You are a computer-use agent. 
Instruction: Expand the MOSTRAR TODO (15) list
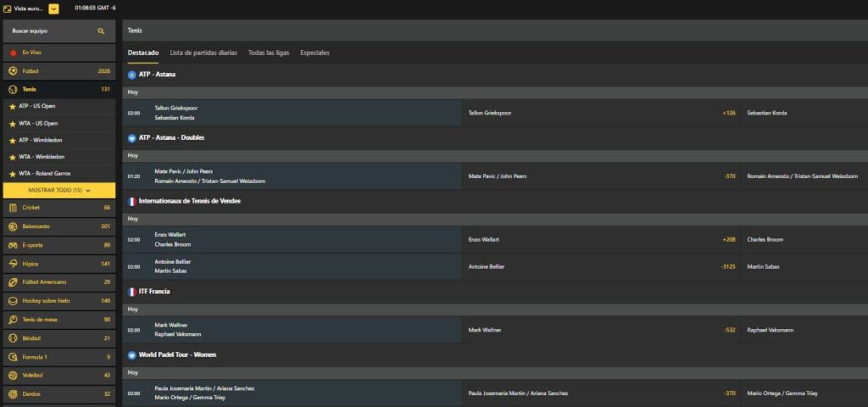coord(59,190)
